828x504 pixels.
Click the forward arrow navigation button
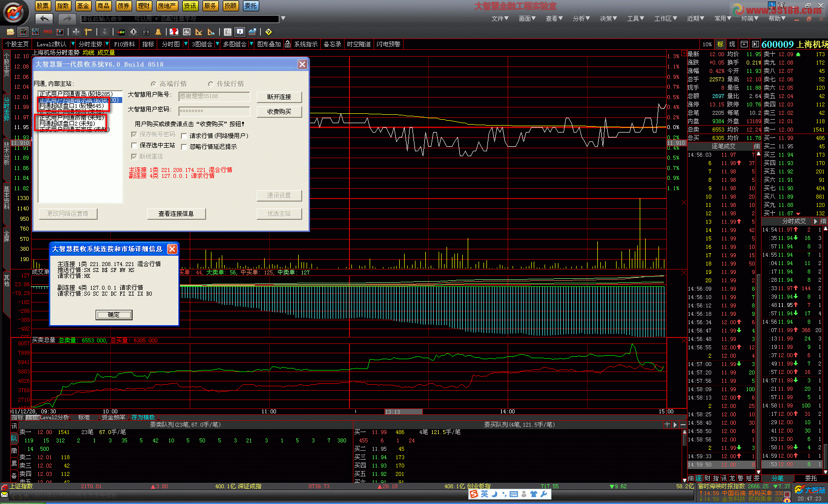[66, 19]
